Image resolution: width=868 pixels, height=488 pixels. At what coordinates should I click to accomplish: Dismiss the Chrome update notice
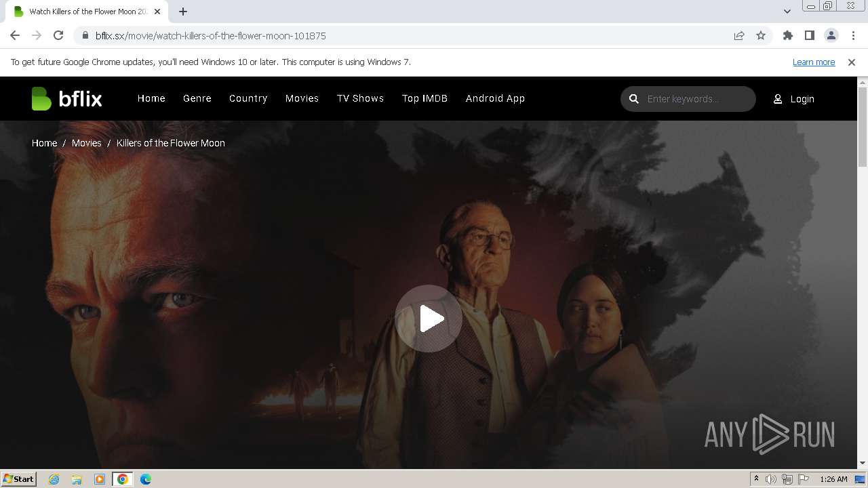click(x=852, y=62)
